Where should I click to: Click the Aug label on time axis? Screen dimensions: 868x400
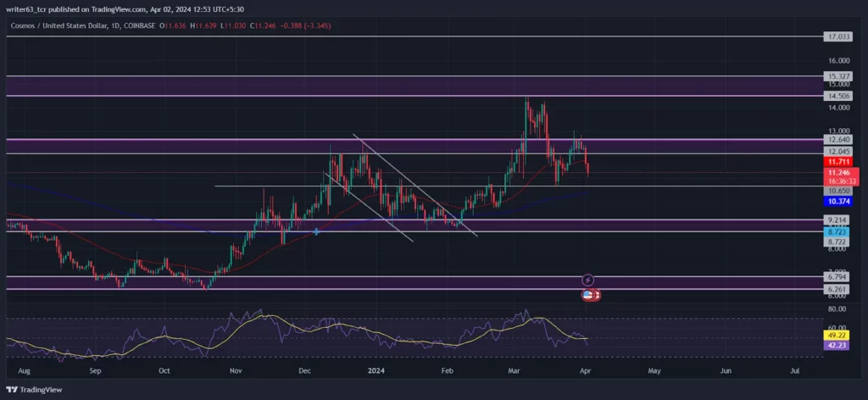click(x=26, y=370)
